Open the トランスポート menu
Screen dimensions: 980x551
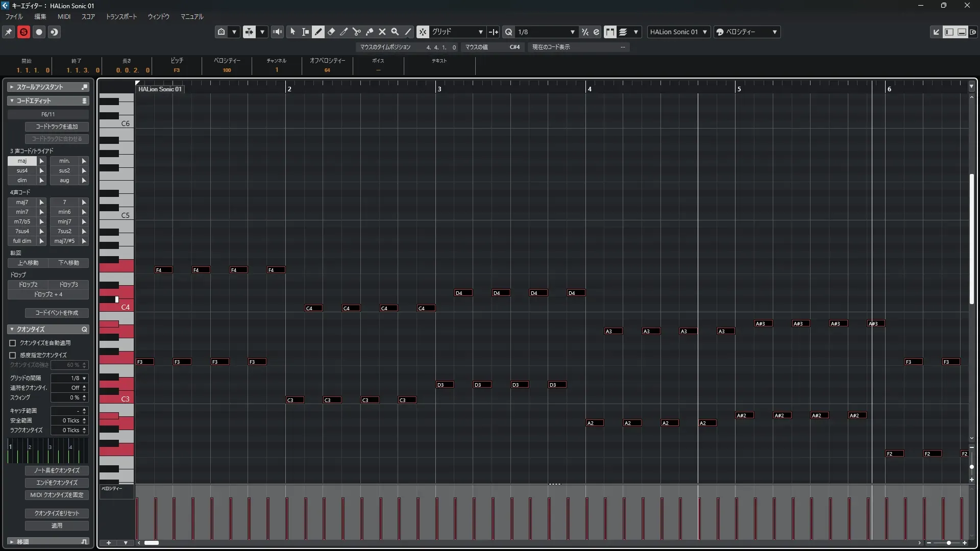(x=121, y=16)
